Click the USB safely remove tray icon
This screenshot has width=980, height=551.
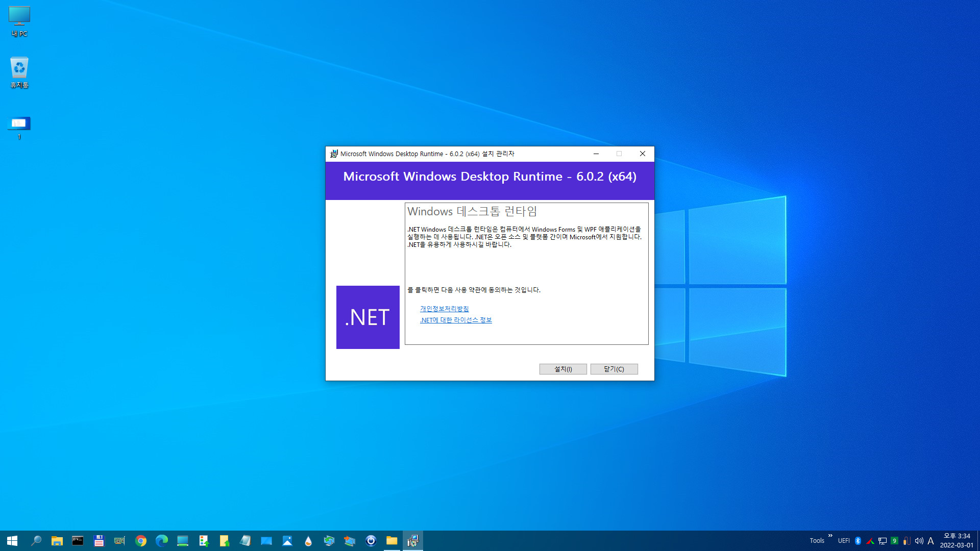[x=906, y=541]
